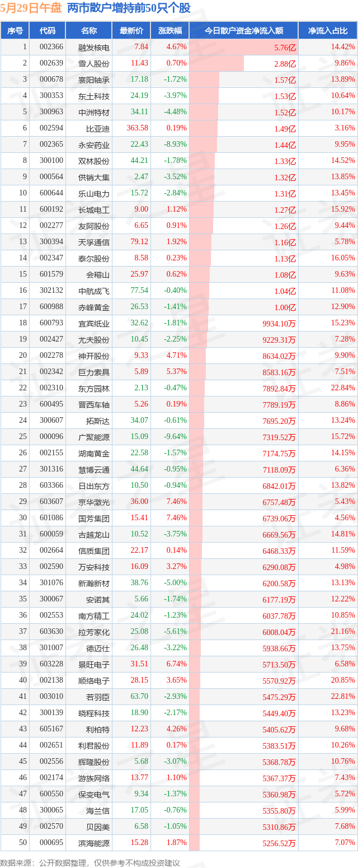358x868 pixels.
Task: Select stock name 保变电气
Action: click(94, 795)
